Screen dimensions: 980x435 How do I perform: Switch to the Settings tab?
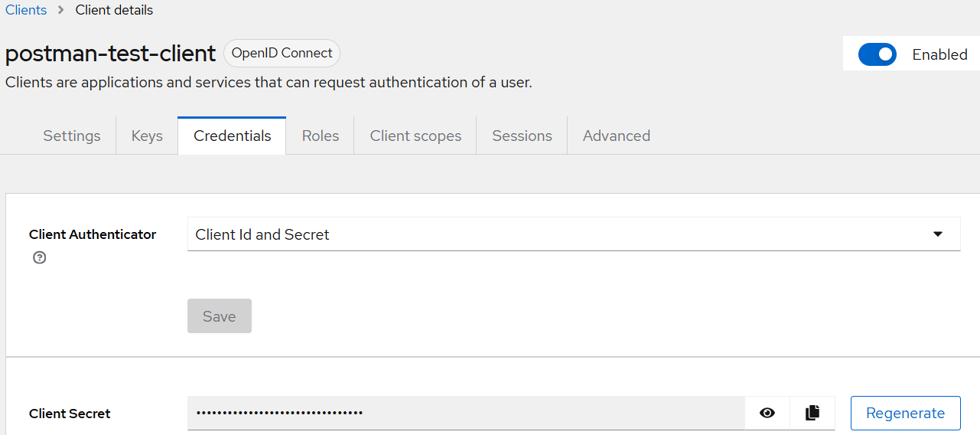pos(72,136)
